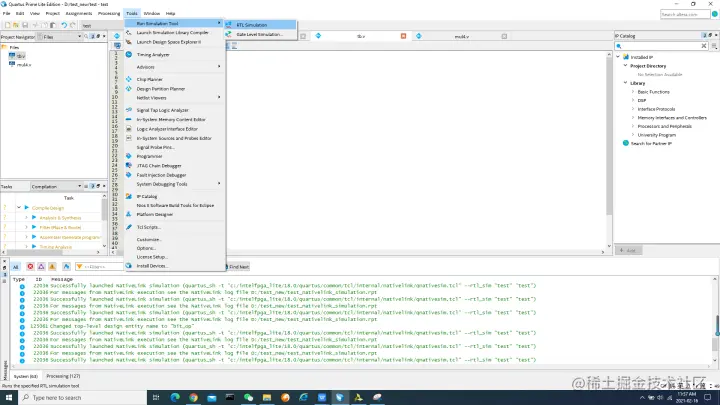This screenshot has height=405, width=720.
Task: Collapse the Library node in IP Catalog
Action: coord(625,83)
